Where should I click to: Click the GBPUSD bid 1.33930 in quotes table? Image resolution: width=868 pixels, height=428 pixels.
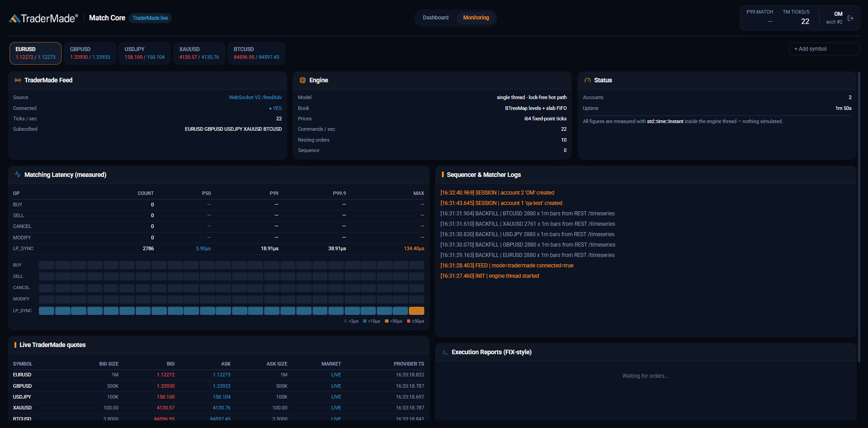(166, 386)
